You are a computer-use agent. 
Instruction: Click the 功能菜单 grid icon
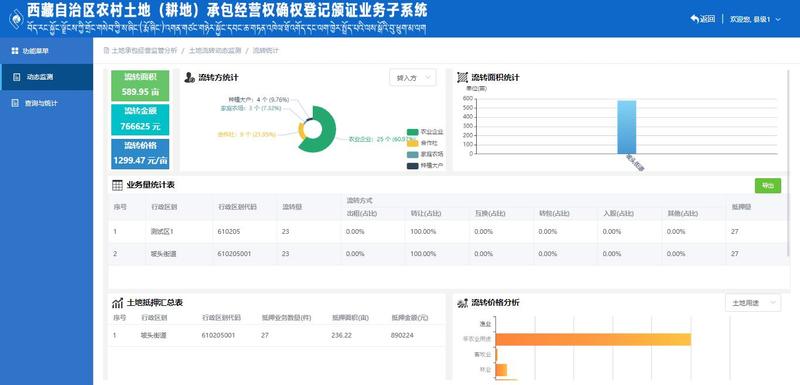tap(15, 51)
